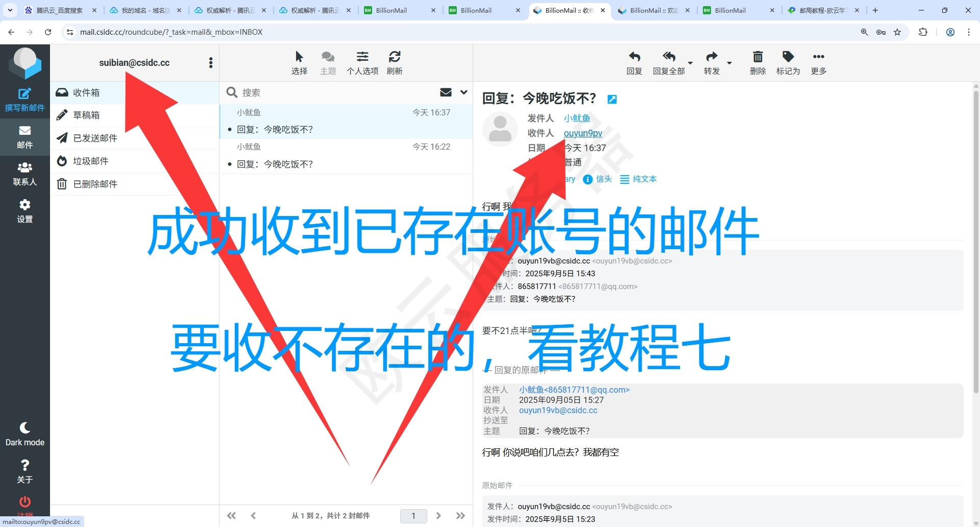
Task: Reload the browser page
Action: (48, 32)
